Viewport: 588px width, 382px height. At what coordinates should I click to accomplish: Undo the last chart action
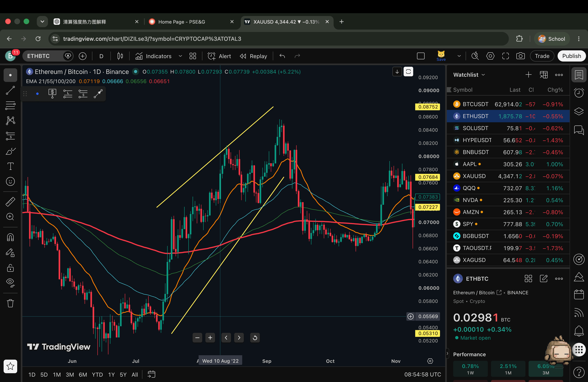282,56
